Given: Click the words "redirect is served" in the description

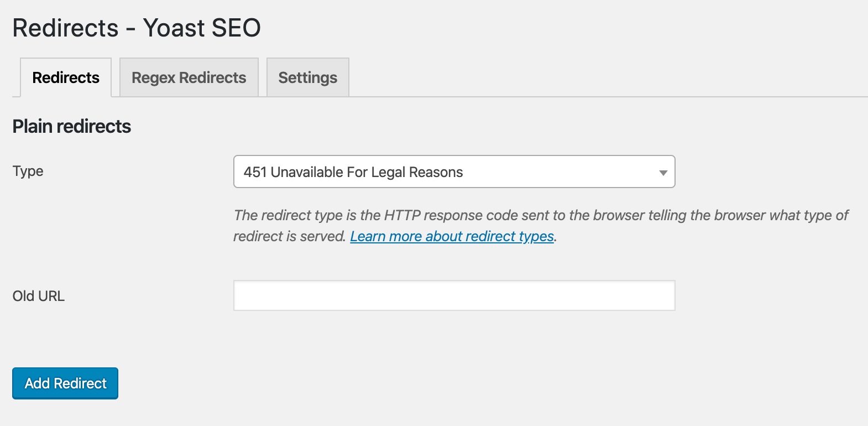Looking at the screenshot, I should coord(289,236).
